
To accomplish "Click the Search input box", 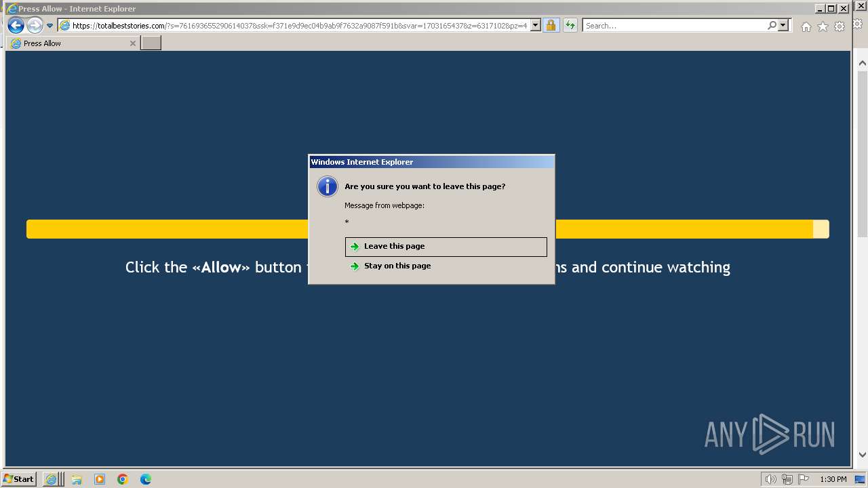I will click(x=674, y=26).
